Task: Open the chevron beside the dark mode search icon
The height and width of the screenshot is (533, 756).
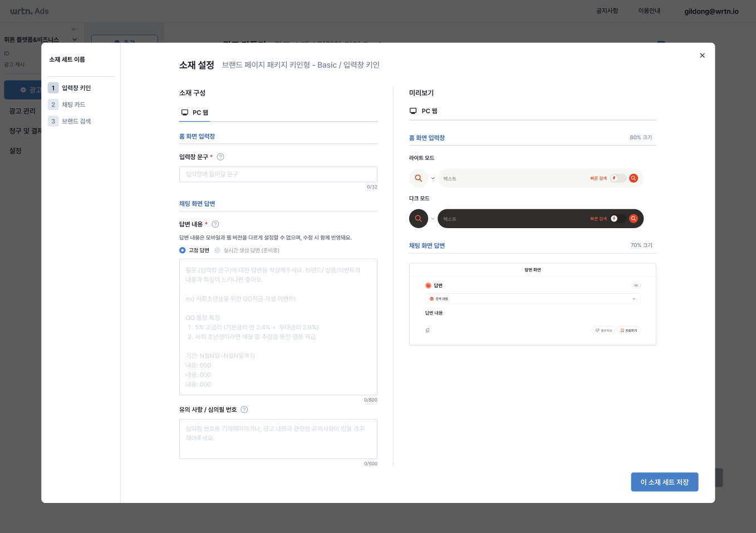Action: (433, 219)
